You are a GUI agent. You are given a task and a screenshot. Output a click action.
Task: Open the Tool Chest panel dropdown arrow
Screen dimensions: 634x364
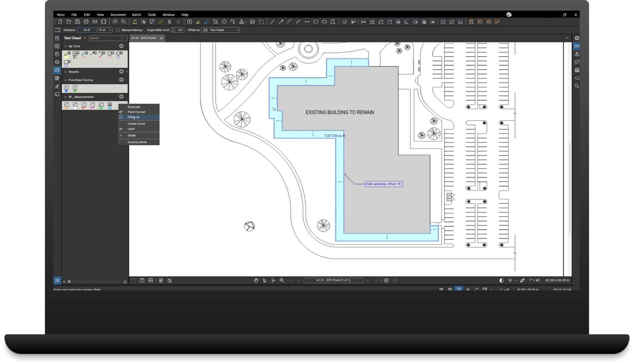pos(85,38)
